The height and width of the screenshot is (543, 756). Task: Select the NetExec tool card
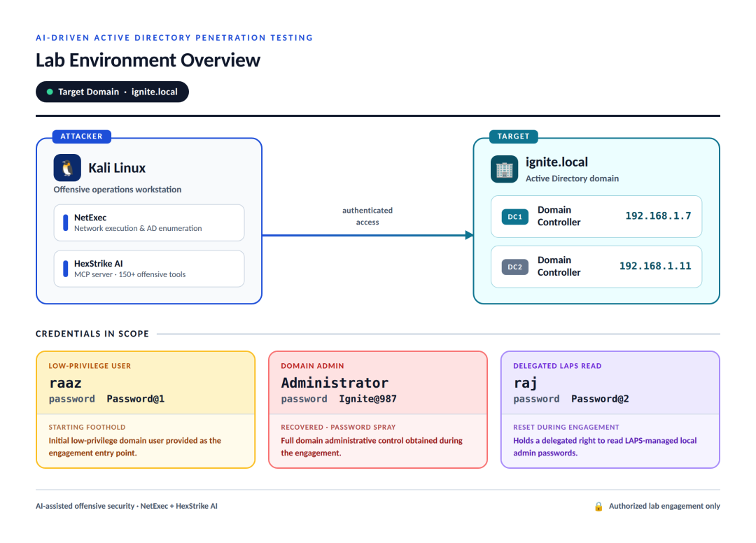pyautogui.click(x=149, y=223)
